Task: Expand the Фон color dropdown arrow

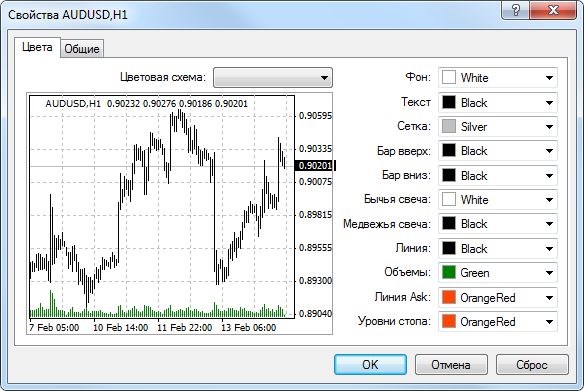Action: click(x=549, y=78)
